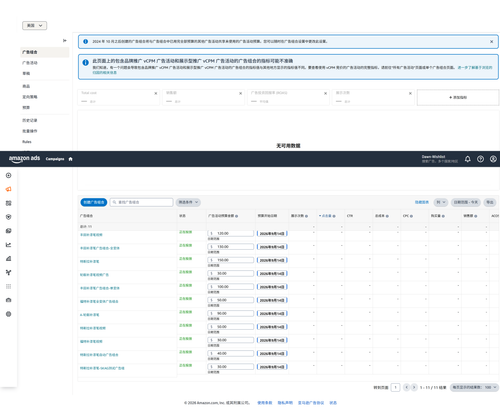Click the budget field showing 40.00
This screenshot has width=500, height=411.
click(230, 353)
